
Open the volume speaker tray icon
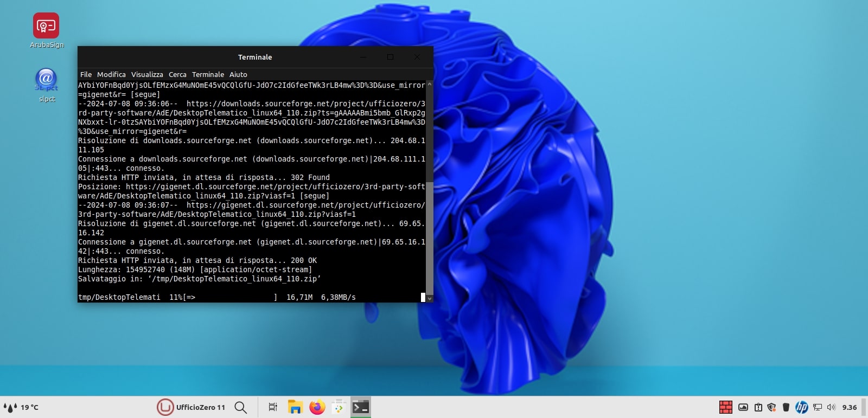pyautogui.click(x=832, y=407)
